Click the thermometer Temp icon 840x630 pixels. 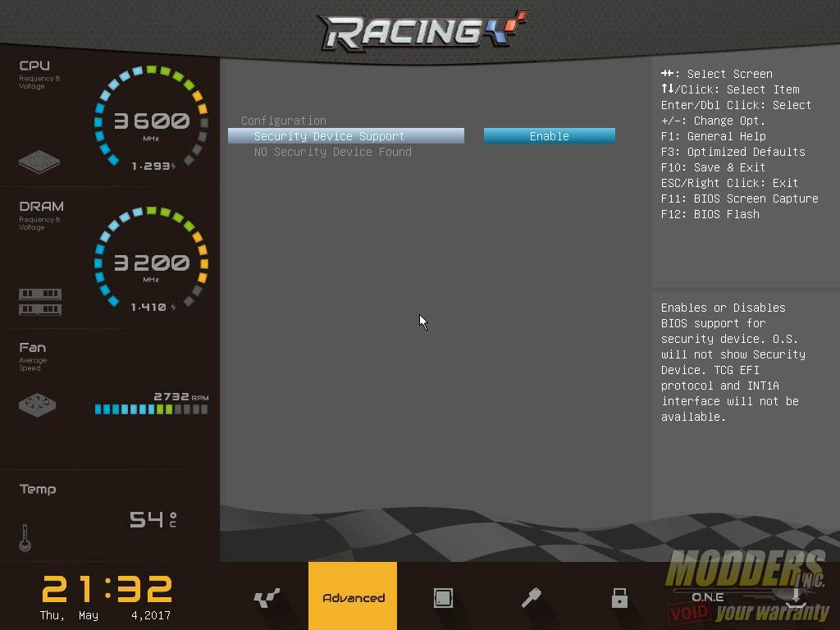pyautogui.click(x=25, y=538)
